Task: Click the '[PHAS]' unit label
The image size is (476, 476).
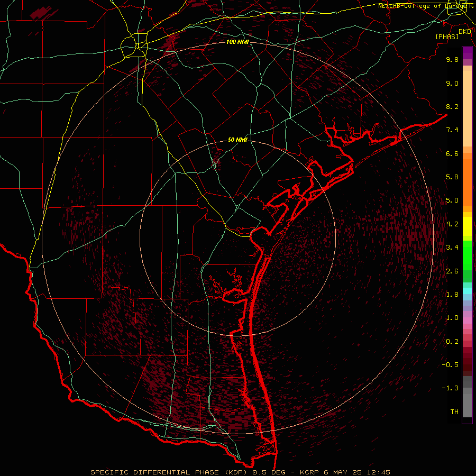Action: tap(447, 36)
